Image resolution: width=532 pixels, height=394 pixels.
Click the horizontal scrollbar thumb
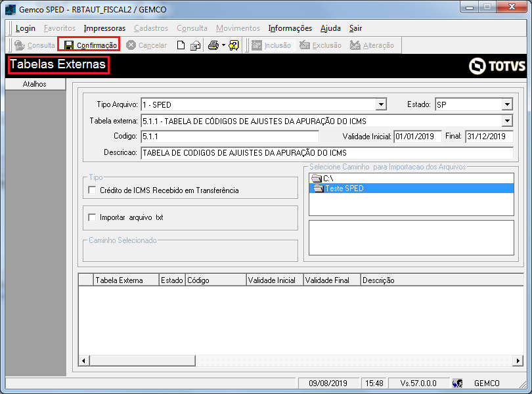tap(143, 361)
